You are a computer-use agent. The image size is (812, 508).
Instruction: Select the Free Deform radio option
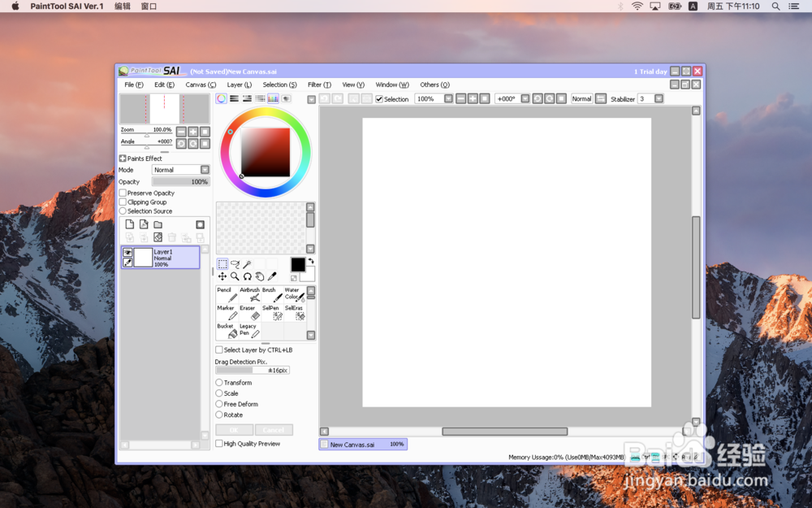[219, 404]
